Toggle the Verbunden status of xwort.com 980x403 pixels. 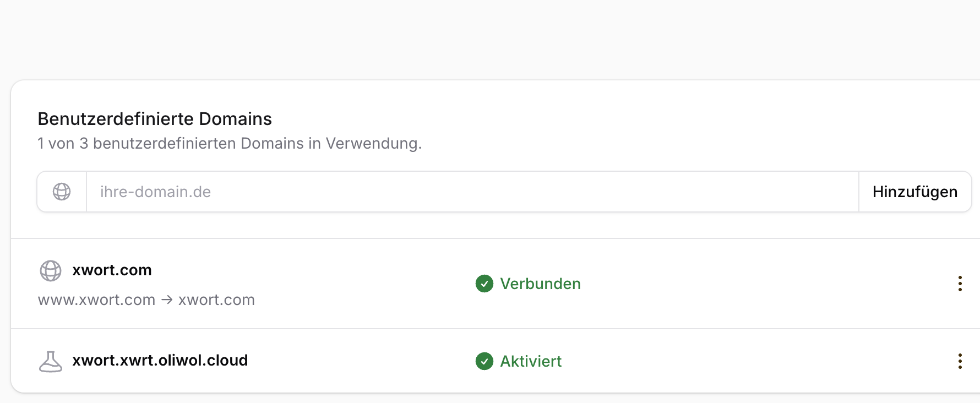coord(527,284)
